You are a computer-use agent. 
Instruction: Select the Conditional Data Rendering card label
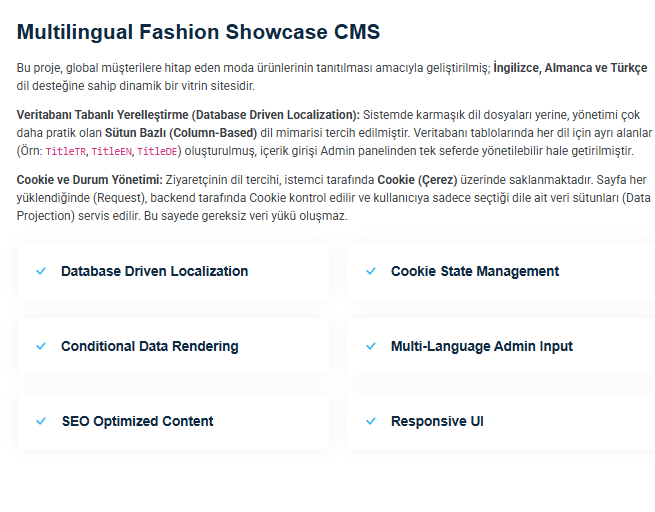point(149,346)
